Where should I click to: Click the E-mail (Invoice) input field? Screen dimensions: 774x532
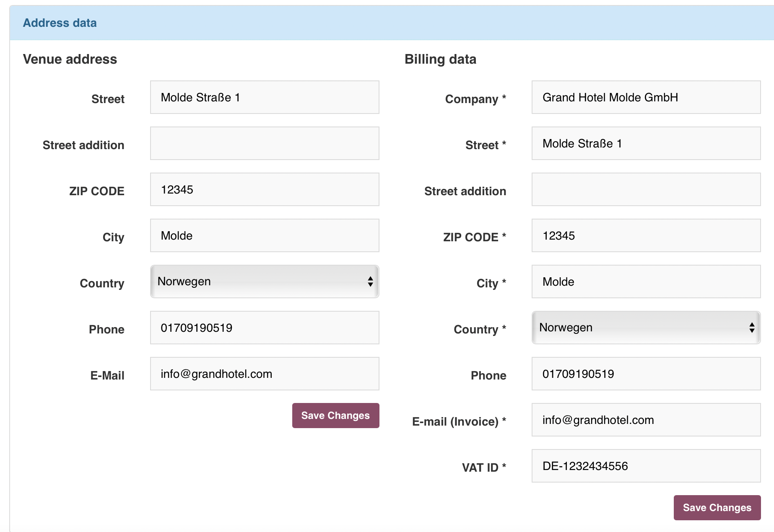point(646,420)
